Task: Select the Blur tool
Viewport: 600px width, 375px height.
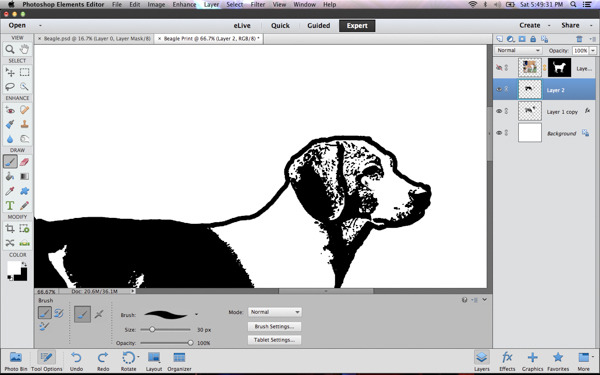Action: tap(10, 139)
